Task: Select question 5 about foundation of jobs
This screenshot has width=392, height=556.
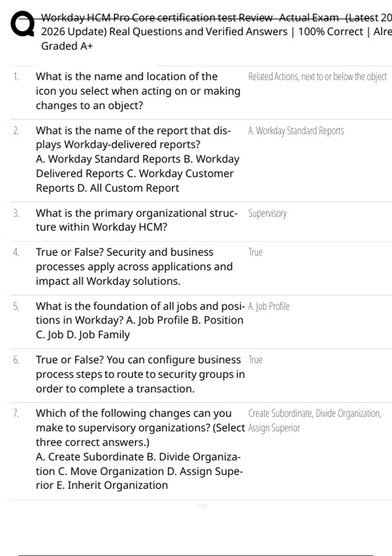Action: [x=140, y=320]
